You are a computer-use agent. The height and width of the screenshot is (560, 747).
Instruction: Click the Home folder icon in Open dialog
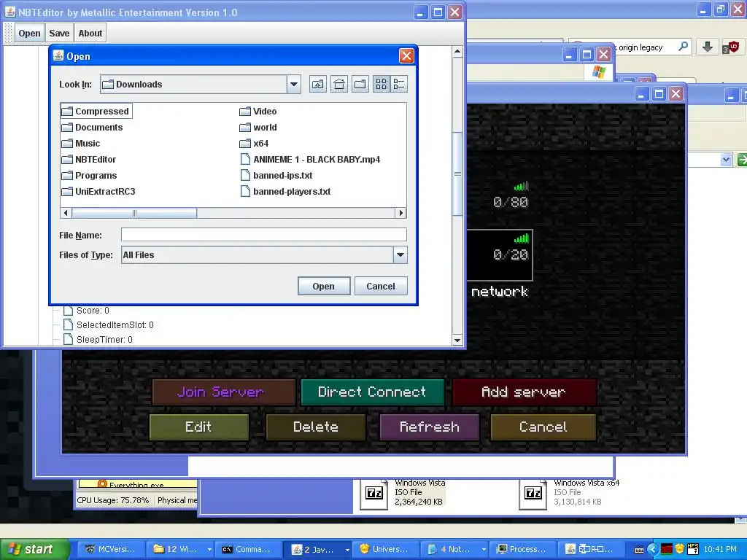click(339, 85)
